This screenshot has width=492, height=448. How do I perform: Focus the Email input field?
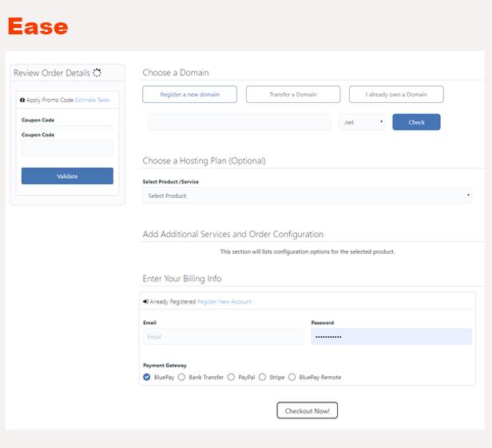224,337
